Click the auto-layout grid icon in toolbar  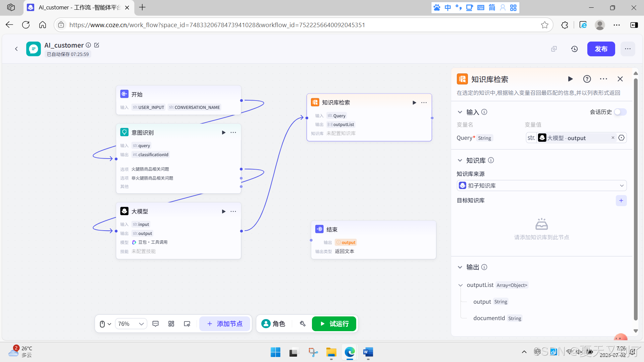171,324
